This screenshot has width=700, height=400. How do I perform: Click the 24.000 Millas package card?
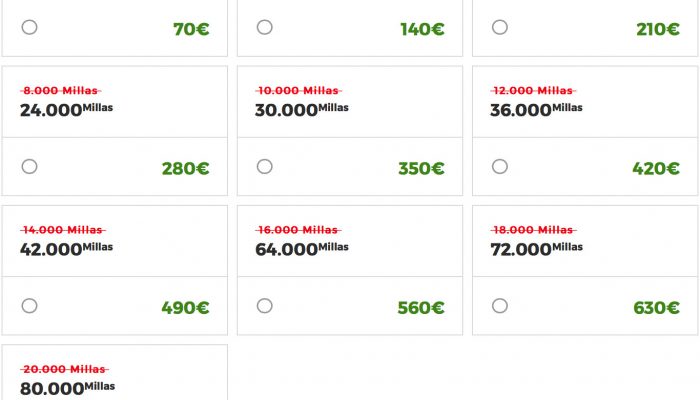click(x=115, y=131)
